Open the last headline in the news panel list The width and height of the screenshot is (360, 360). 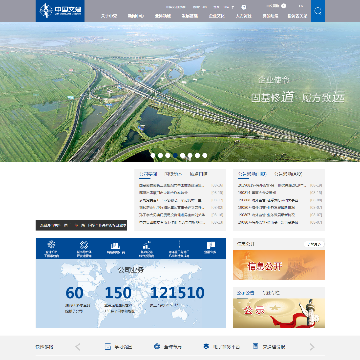click(172, 222)
